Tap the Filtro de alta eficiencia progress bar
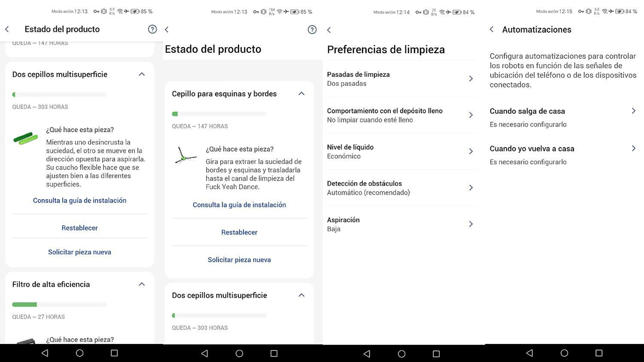The width and height of the screenshot is (644, 362). coord(60,304)
